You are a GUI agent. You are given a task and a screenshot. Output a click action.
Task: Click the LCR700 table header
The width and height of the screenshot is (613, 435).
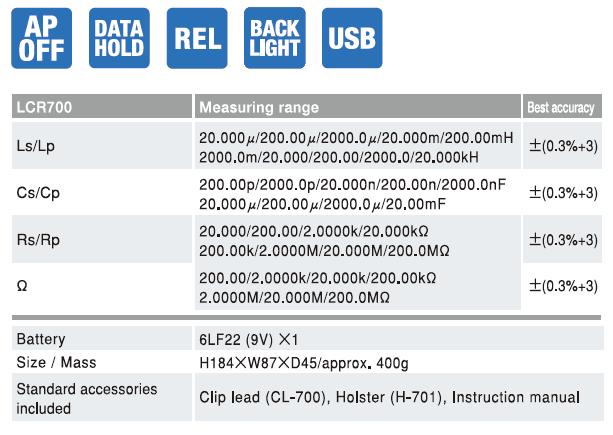pyautogui.click(x=102, y=106)
